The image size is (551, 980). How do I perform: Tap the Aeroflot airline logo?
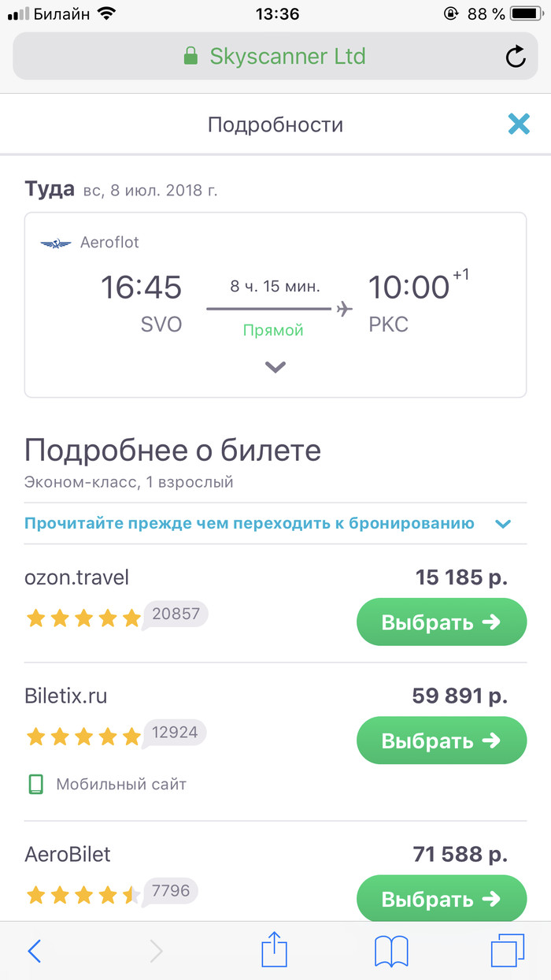[56, 243]
